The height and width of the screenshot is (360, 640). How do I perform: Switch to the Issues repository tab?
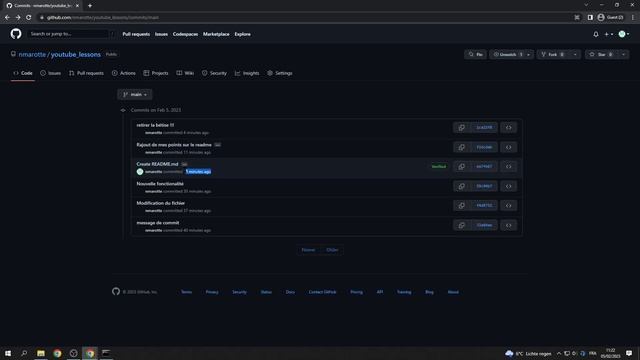(x=51, y=73)
